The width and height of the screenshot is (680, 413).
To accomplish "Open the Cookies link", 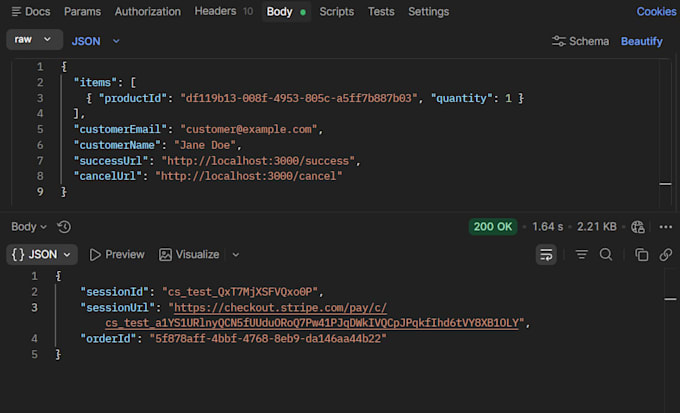I will (x=656, y=12).
